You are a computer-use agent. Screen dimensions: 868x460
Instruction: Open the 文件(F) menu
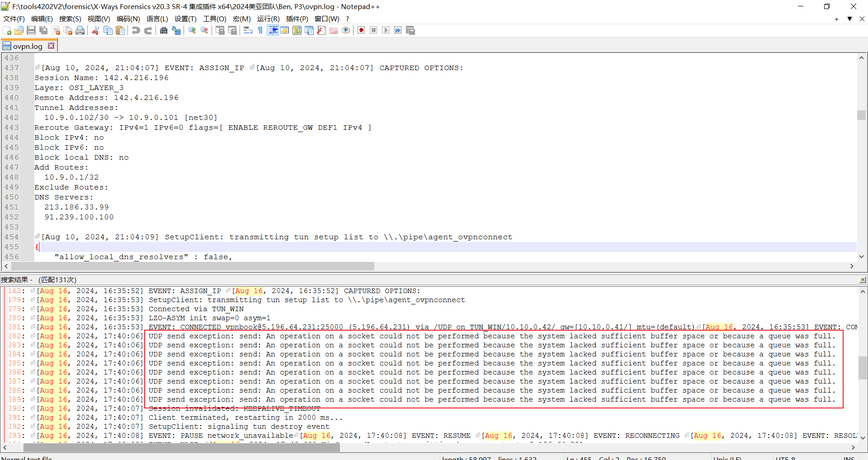(14, 19)
